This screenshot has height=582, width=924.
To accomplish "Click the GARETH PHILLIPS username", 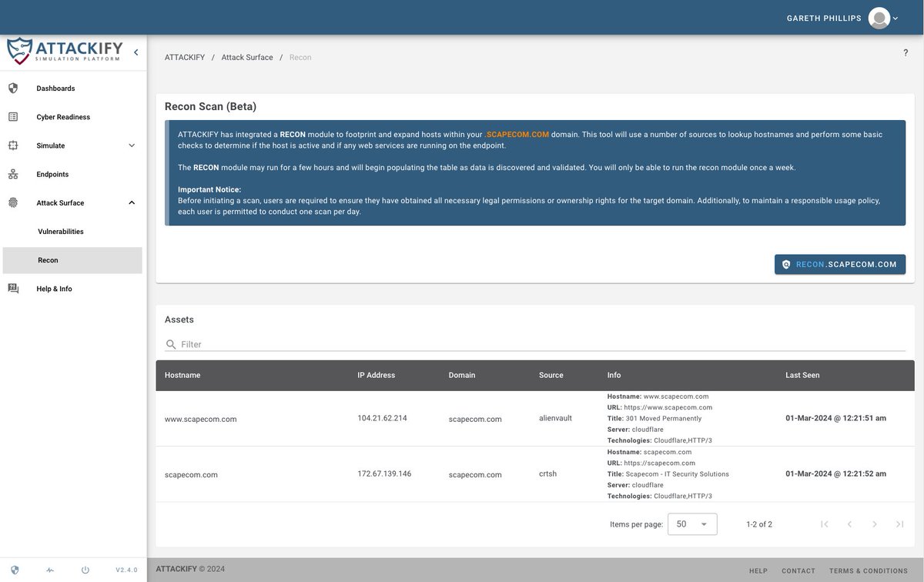I will coord(824,18).
